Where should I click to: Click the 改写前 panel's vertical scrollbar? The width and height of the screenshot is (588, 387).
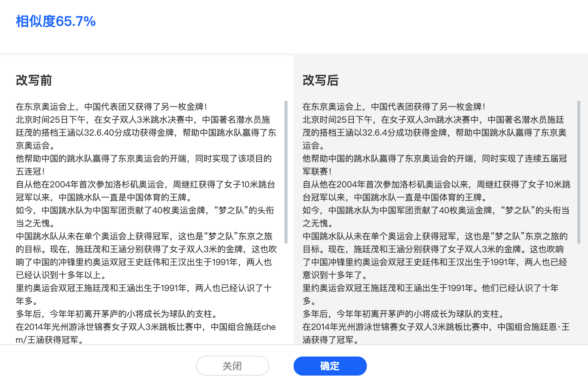coord(286,172)
